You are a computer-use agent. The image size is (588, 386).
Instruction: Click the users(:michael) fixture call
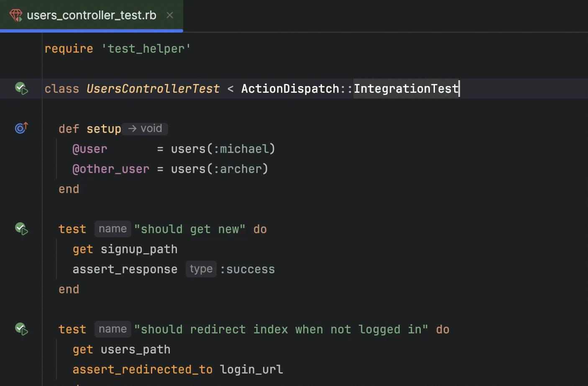(223, 149)
